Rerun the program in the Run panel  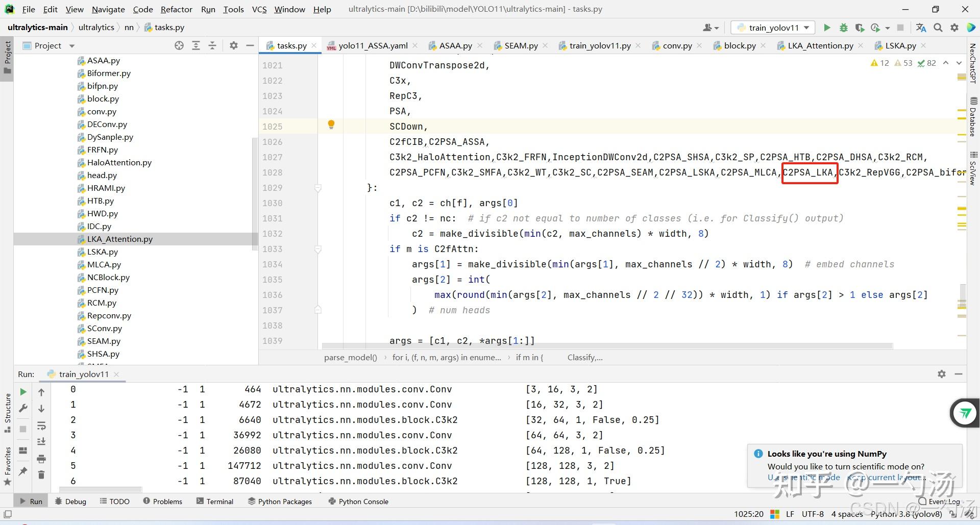[23, 392]
